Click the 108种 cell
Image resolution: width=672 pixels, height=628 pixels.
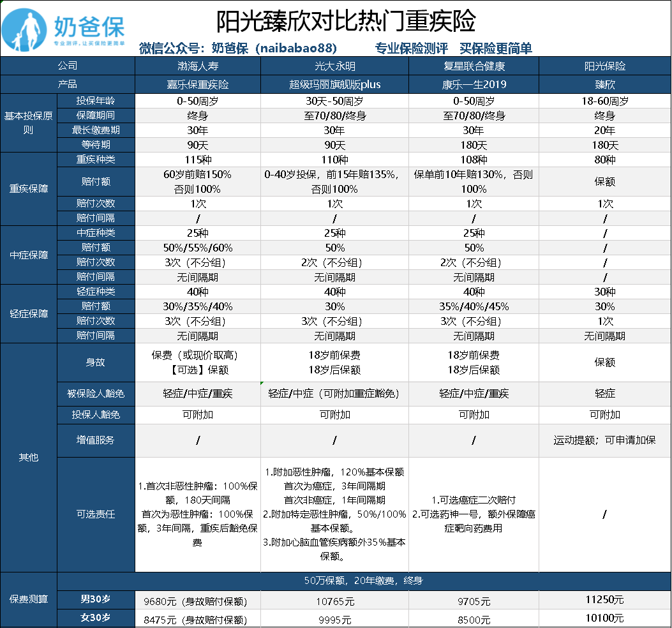tap(474, 160)
